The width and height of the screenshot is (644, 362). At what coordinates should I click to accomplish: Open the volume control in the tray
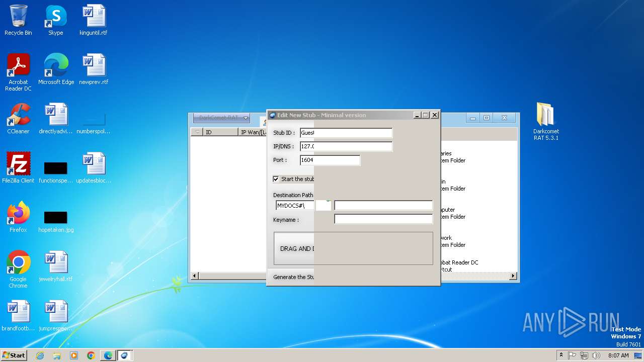(596, 355)
